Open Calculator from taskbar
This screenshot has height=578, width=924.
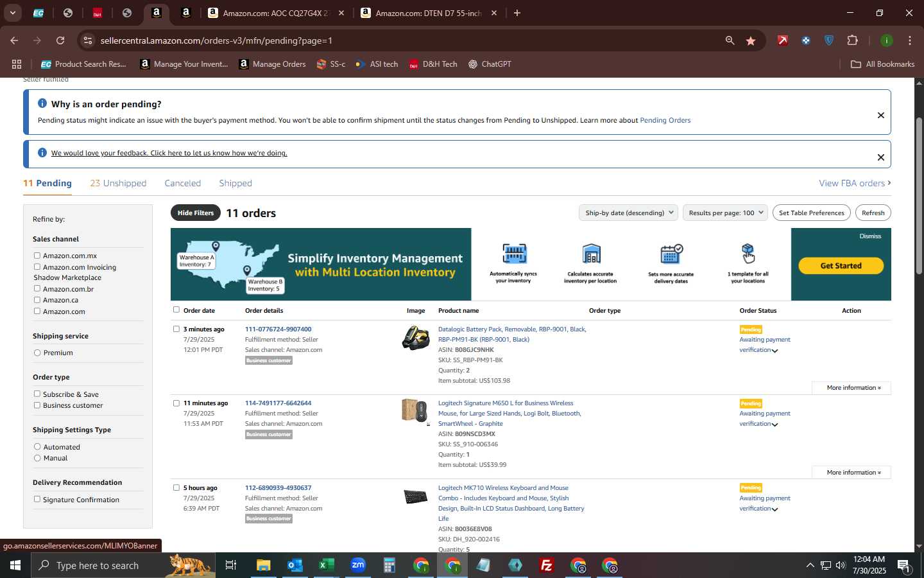click(x=389, y=565)
